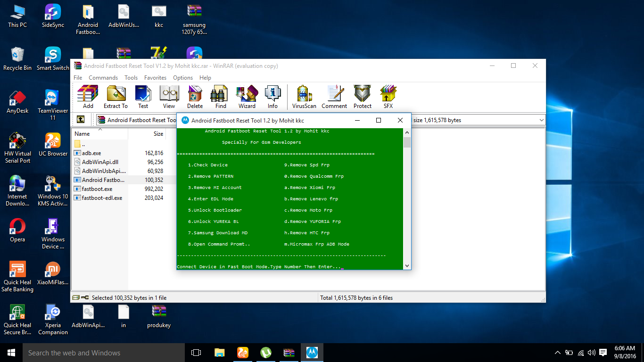Select the XiaoMiFlash desktop shortcut
Screen dimensions: 644x362
tap(53, 273)
